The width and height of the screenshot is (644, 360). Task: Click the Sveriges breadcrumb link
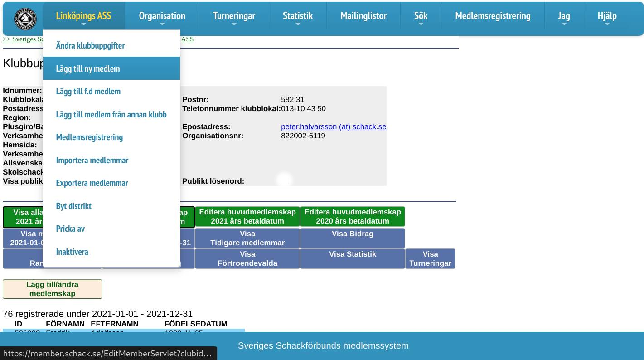tap(23, 39)
